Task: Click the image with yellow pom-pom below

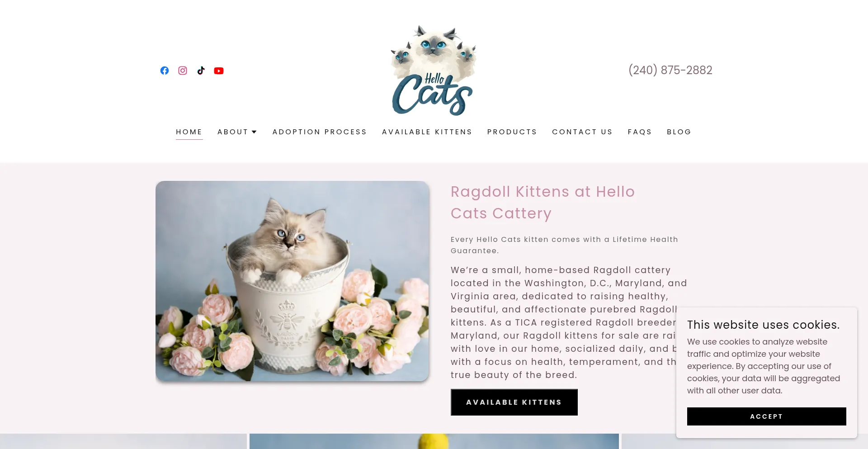Action: 434,441
